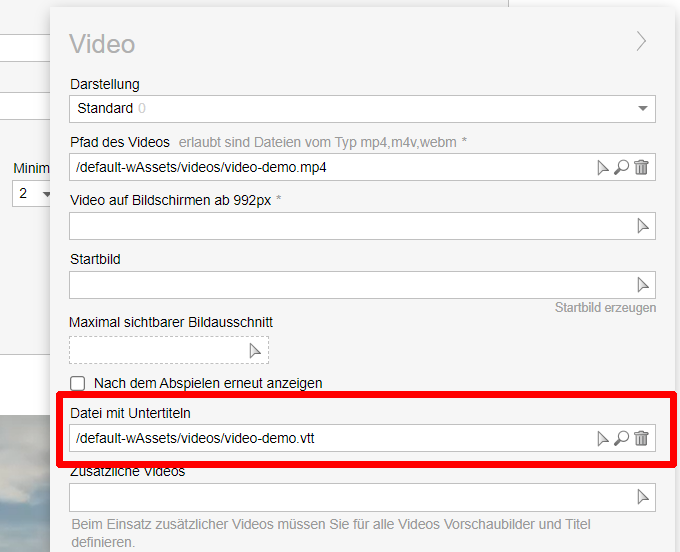Collapse the Video panel with the chevron
The width and height of the screenshot is (680, 552).
pyautogui.click(x=641, y=41)
